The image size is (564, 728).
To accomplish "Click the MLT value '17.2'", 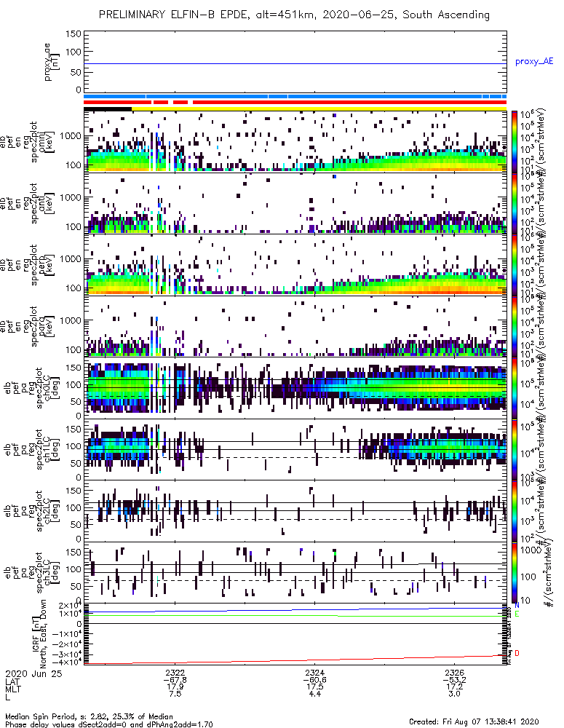I will pyautogui.click(x=454, y=687).
